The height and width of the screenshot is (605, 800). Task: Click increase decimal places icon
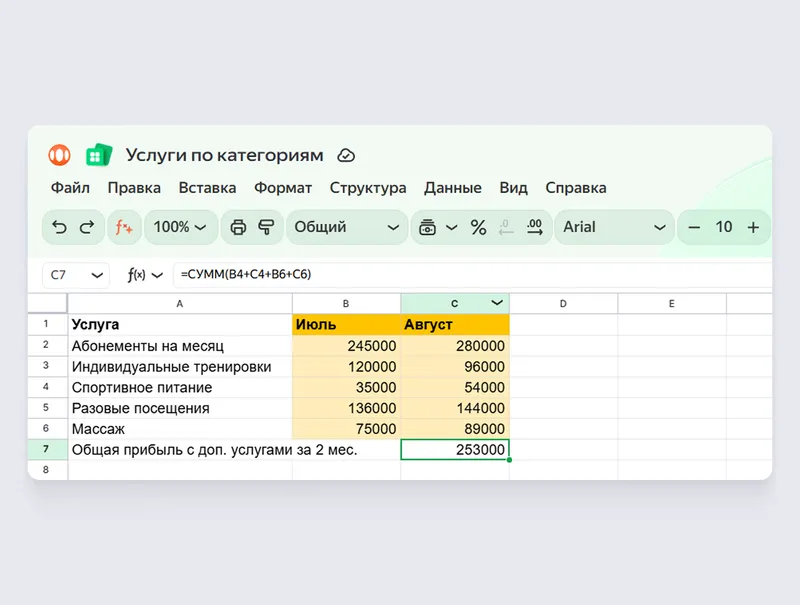click(534, 227)
